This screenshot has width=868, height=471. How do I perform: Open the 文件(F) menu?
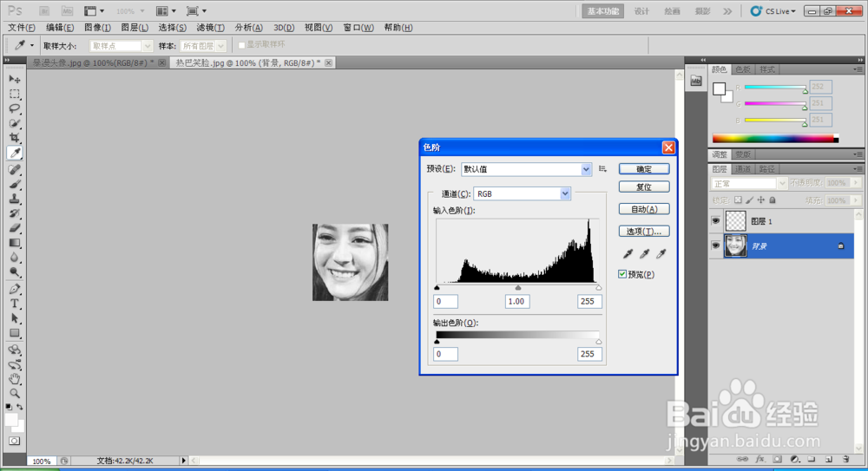point(22,27)
